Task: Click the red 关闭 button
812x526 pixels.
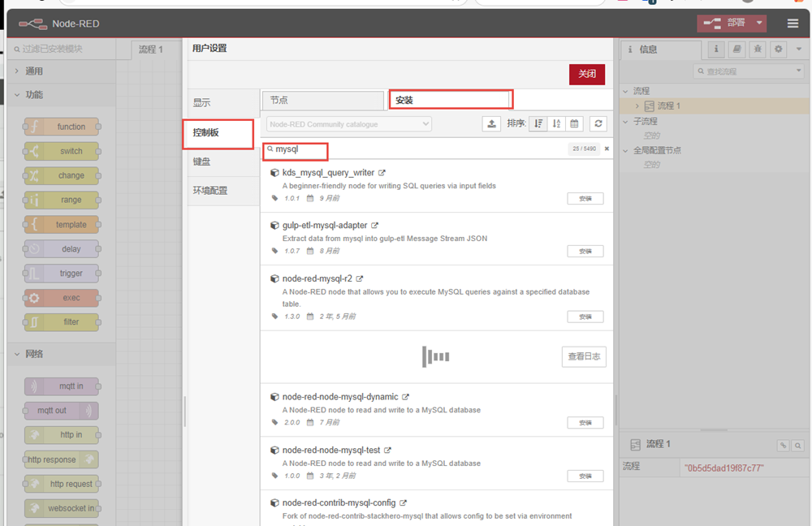Action: click(587, 74)
